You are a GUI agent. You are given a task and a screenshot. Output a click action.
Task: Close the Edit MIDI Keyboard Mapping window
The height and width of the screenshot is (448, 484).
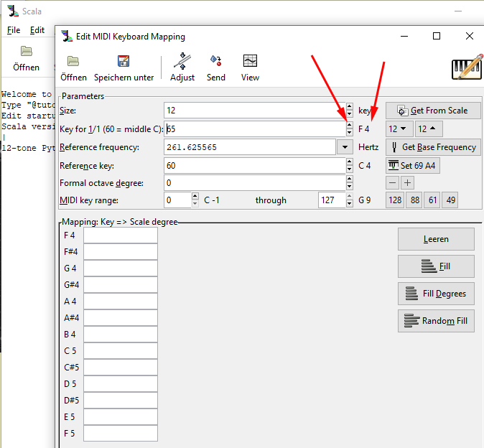(x=470, y=36)
